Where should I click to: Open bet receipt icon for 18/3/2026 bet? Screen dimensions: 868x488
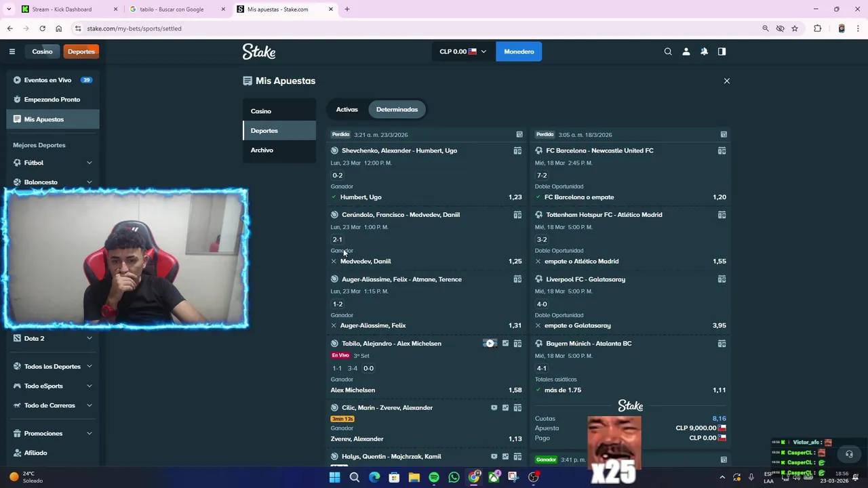[724, 134]
